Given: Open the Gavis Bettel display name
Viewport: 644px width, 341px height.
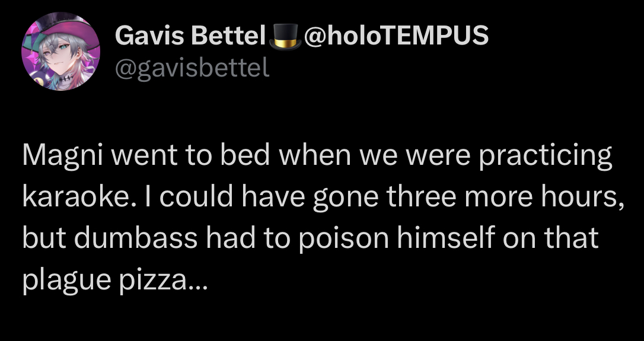Looking at the screenshot, I should click(x=190, y=36).
